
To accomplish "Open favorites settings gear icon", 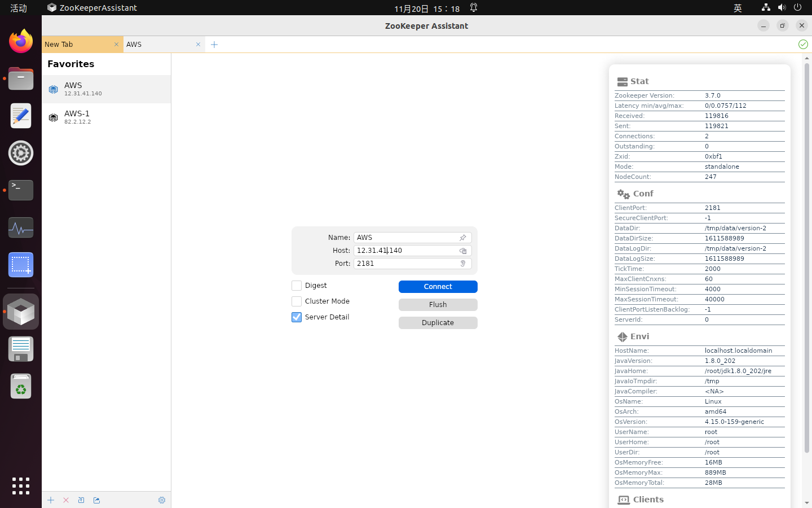I will click(162, 500).
